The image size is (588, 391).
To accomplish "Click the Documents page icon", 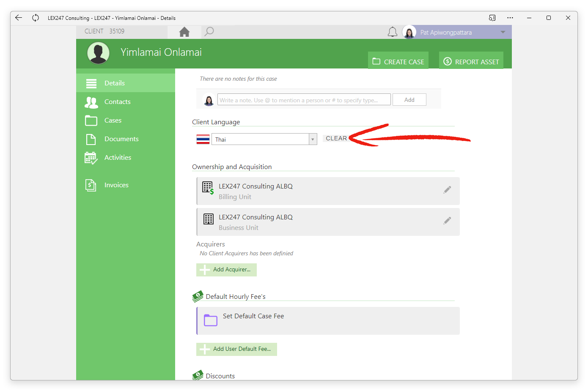I will [91, 139].
